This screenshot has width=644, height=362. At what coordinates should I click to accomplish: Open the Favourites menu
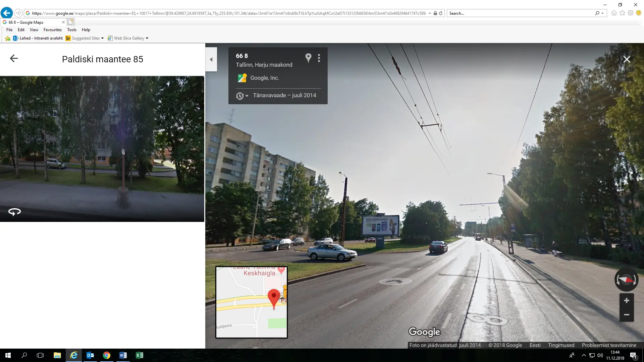pyautogui.click(x=52, y=30)
